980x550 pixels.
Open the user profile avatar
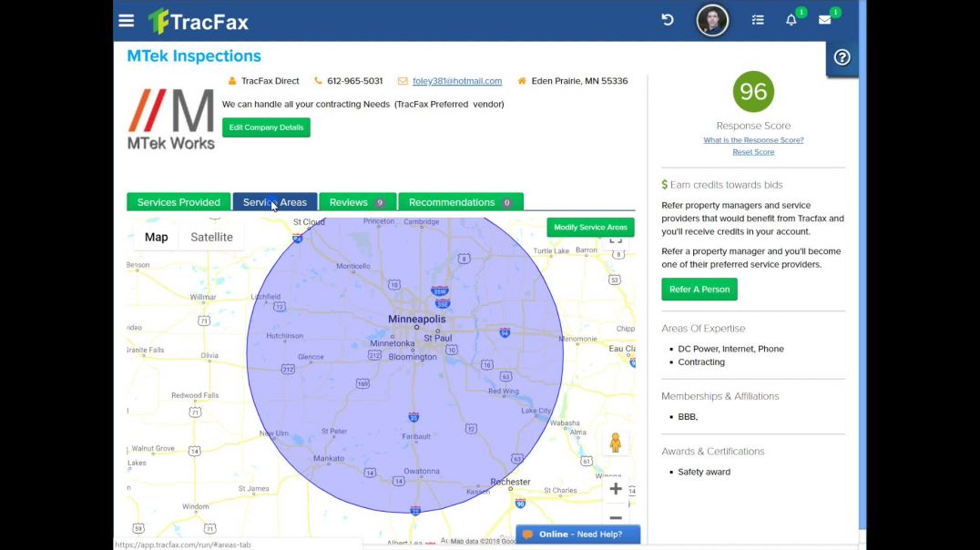pos(712,20)
